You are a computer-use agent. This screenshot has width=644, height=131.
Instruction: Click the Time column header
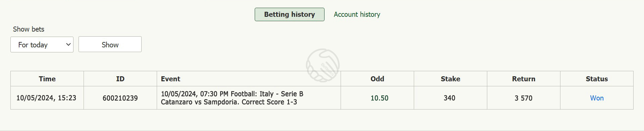tap(47, 79)
